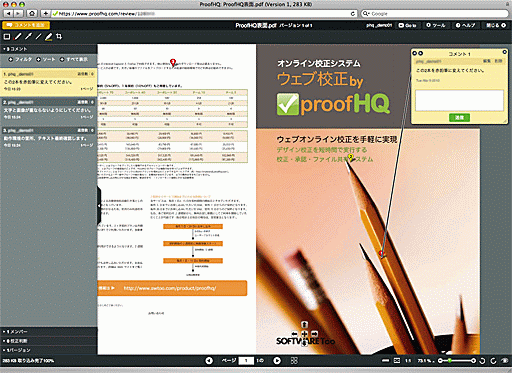
Task: Open the thumbnail grid view icon
Action: [x=294, y=361]
